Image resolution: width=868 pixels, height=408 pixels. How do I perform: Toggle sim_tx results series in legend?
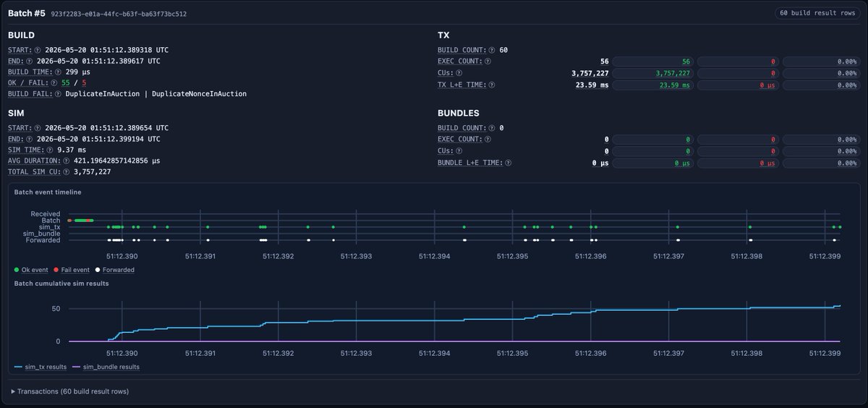(x=41, y=367)
